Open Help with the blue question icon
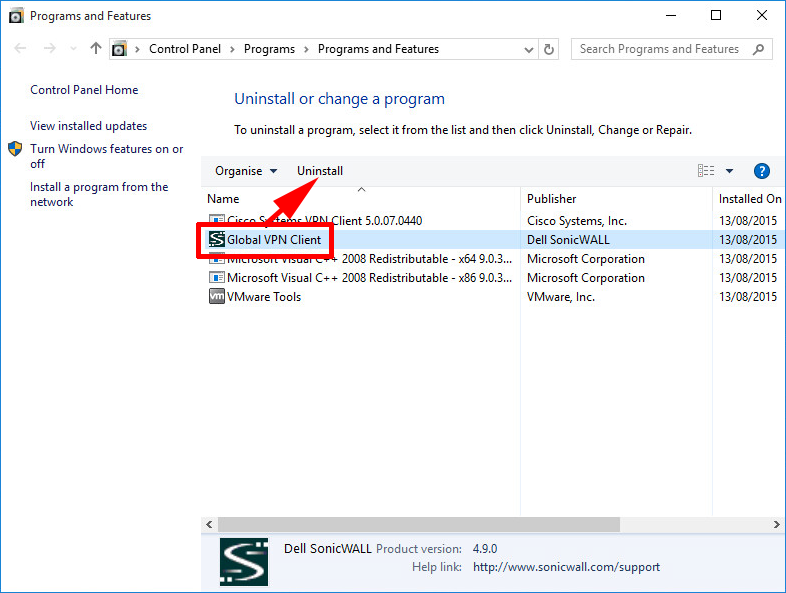This screenshot has height=593, width=786. click(761, 171)
